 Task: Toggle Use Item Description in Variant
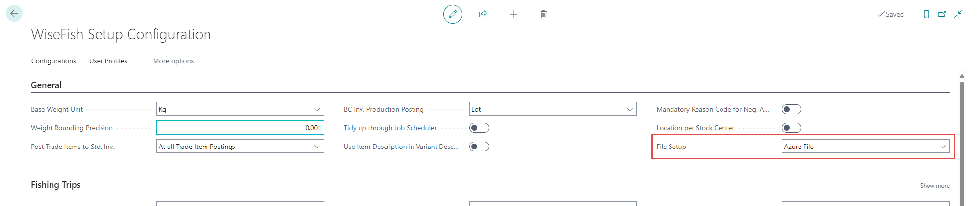click(x=479, y=147)
